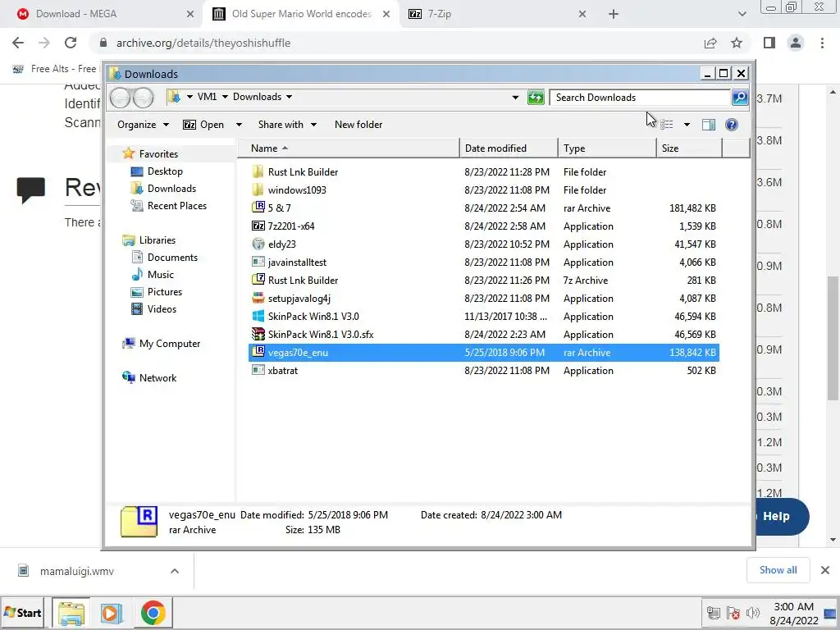Image resolution: width=840 pixels, height=630 pixels.
Task: Expand the Open button dropdown arrow
Action: 239,125
